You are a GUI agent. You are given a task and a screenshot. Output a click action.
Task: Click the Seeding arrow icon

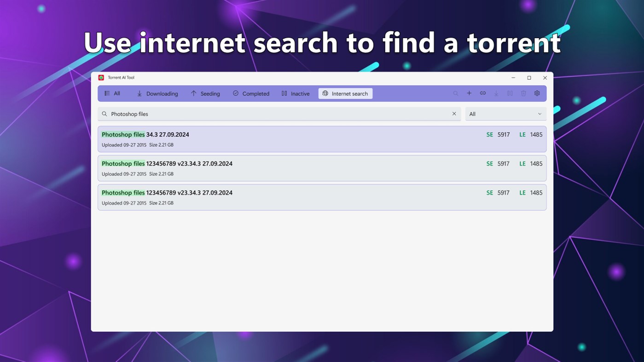coord(194,93)
